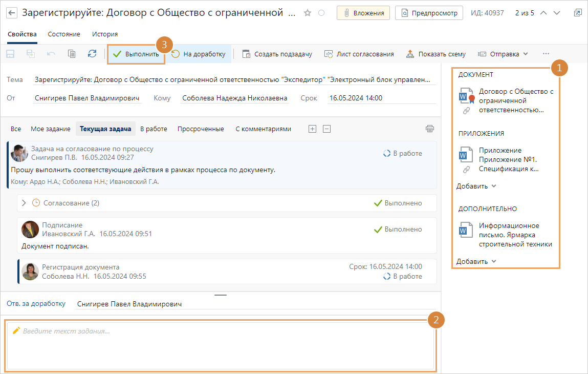This screenshot has width=588, height=374.
Task: Click the task text input field
Action: (x=220, y=344)
